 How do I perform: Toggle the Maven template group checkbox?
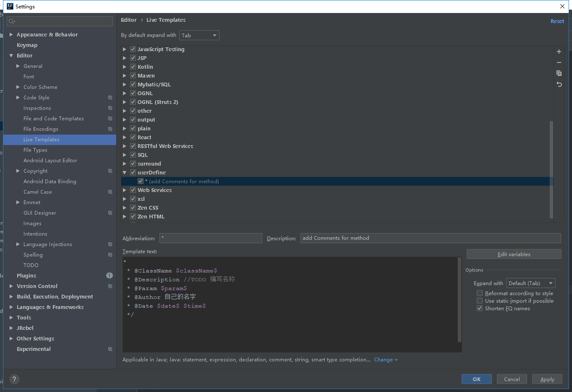[x=133, y=75]
